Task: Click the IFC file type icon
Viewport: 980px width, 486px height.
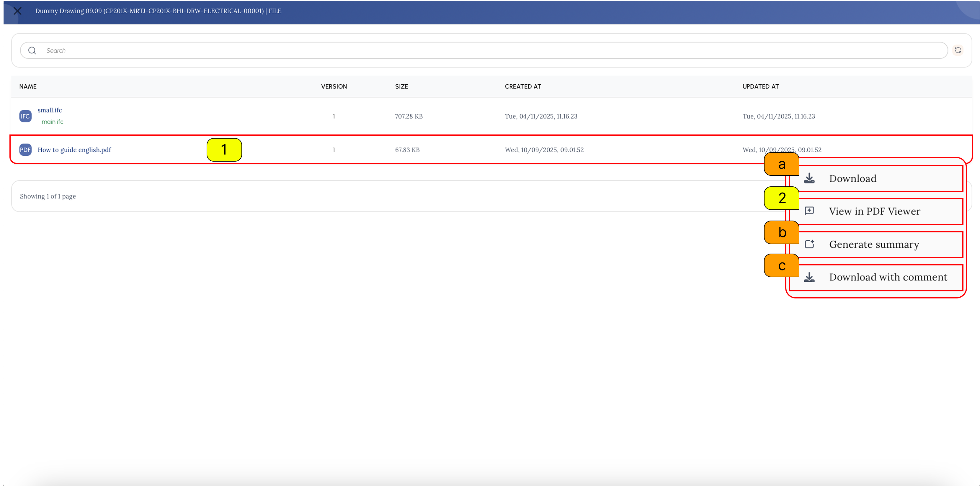Action: click(25, 116)
